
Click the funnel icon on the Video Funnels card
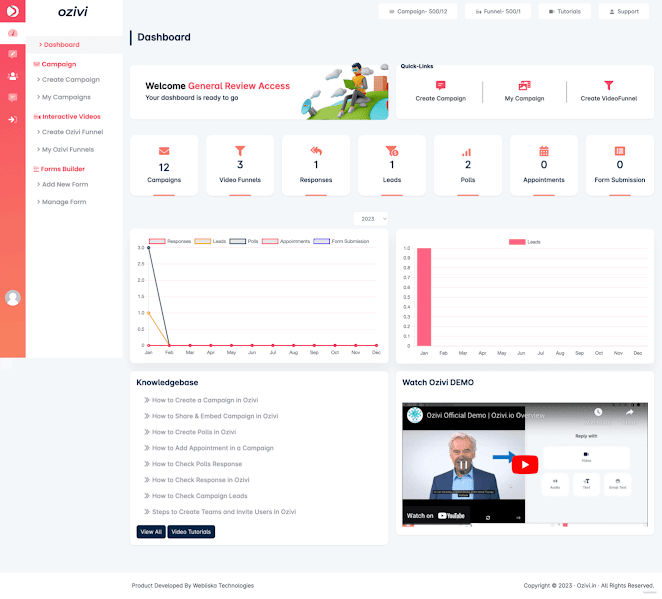[240, 150]
